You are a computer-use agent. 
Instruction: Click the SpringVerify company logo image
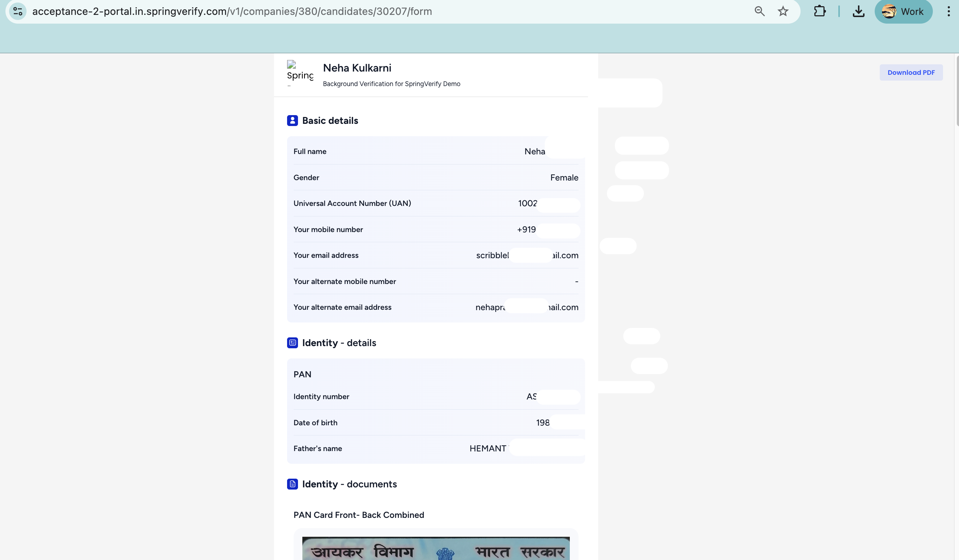point(299,73)
